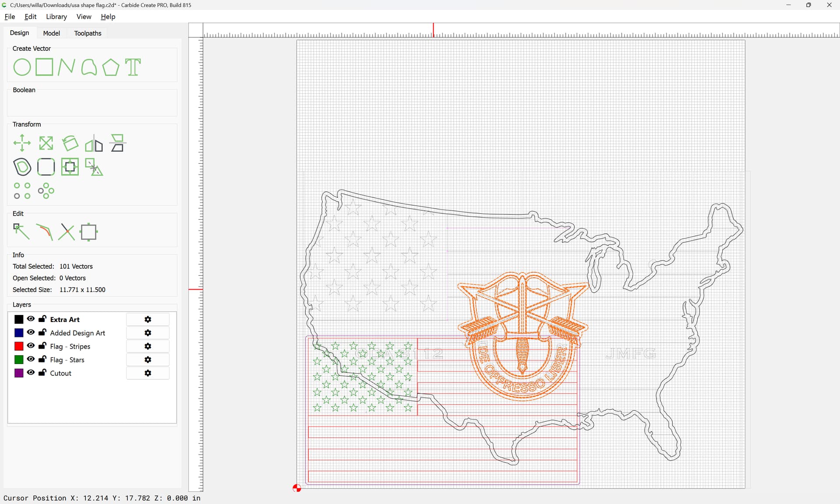Open the Help menu
Viewport: 840px width, 504px height.
(108, 17)
